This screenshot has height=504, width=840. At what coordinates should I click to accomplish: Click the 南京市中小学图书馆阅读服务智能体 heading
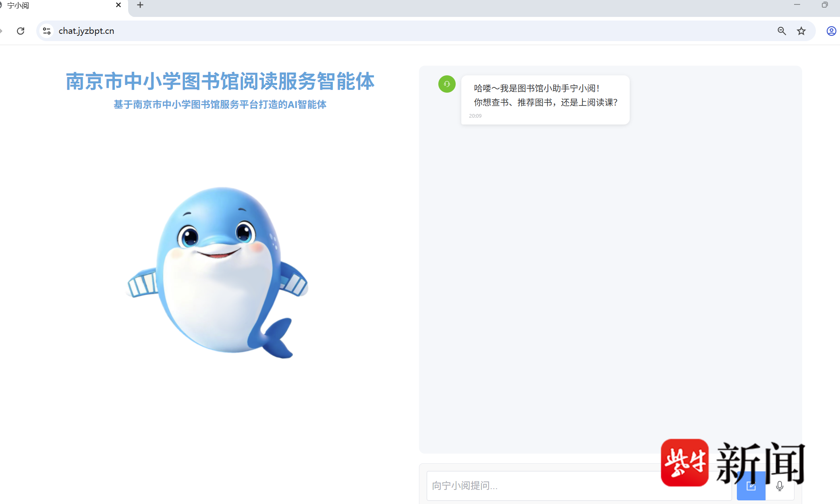pyautogui.click(x=220, y=81)
